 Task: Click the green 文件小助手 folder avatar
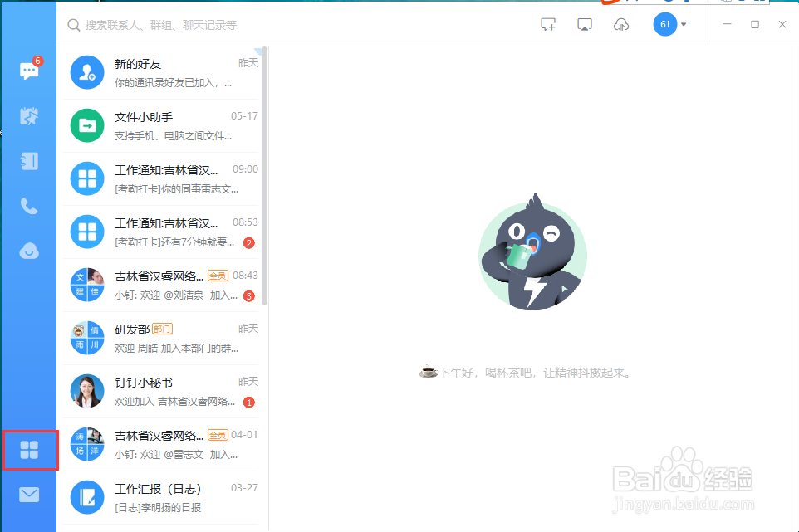(87, 126)
